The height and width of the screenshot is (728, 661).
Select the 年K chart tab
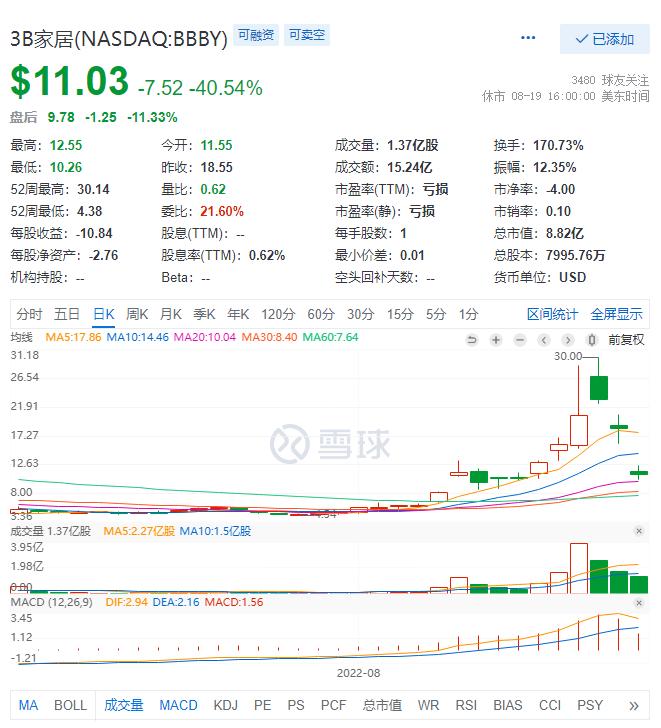tap(238, 314)
